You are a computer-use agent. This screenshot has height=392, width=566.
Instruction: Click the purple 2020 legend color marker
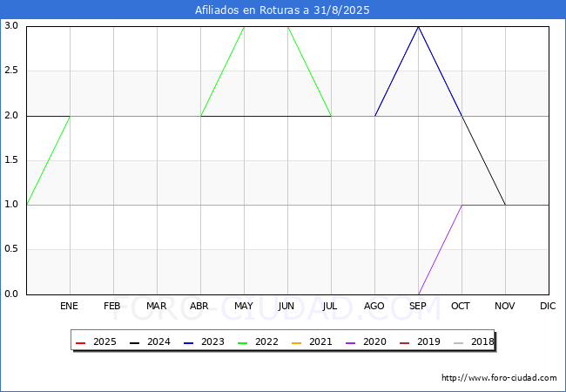pyautogui.click(x=350, y=342)
